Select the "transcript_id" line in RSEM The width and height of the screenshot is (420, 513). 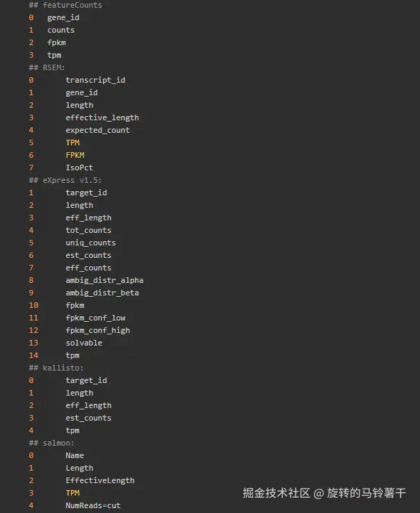pos(95,80)
